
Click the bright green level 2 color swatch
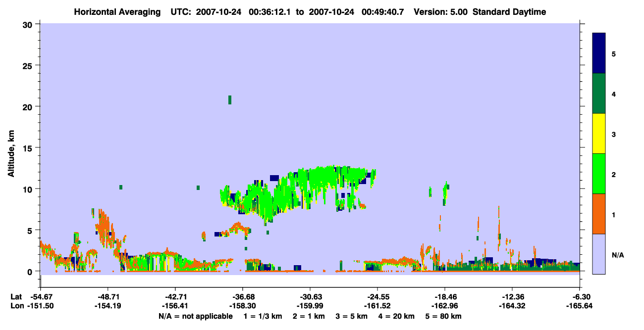[x=599, y=174]
